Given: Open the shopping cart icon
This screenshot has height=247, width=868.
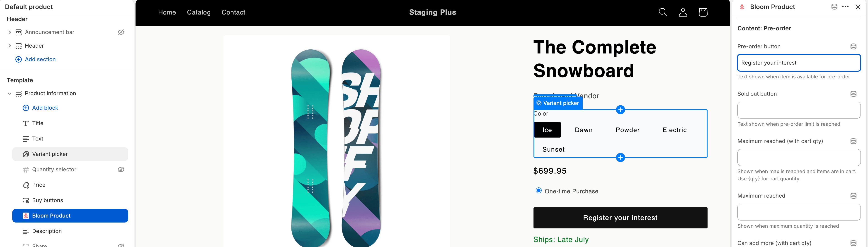Looking at the screenshot, I should click(703, 12).
